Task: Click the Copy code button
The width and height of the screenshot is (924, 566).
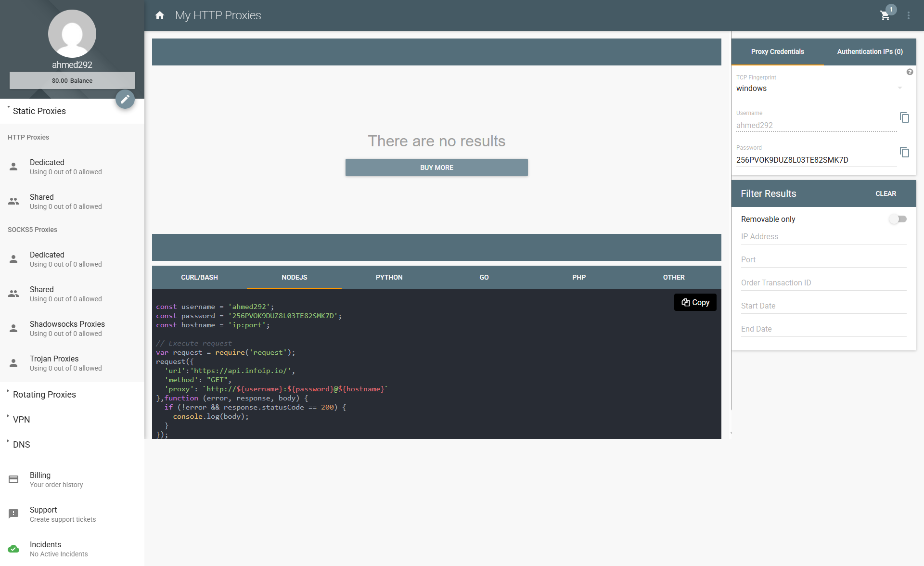Action: pos(695,302)
